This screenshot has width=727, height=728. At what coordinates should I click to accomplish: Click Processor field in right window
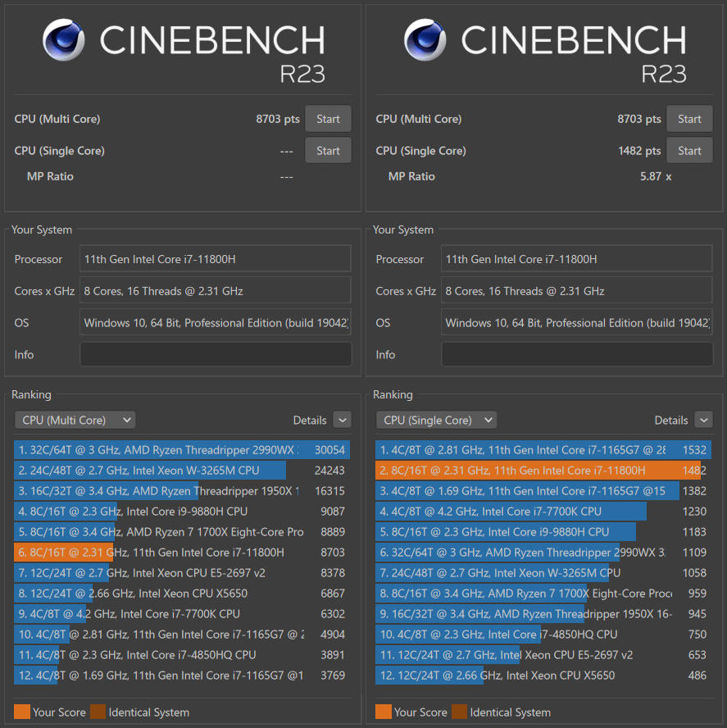pos(576,258)
